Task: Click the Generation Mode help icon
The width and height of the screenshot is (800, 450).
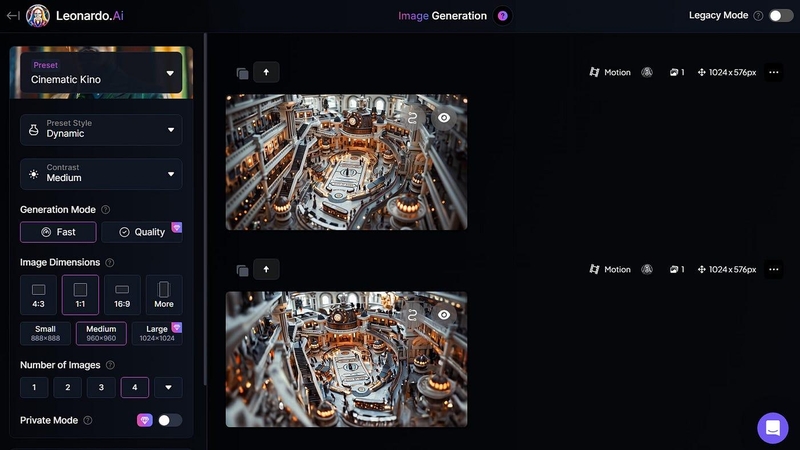Action: click(x=106, y=210)
